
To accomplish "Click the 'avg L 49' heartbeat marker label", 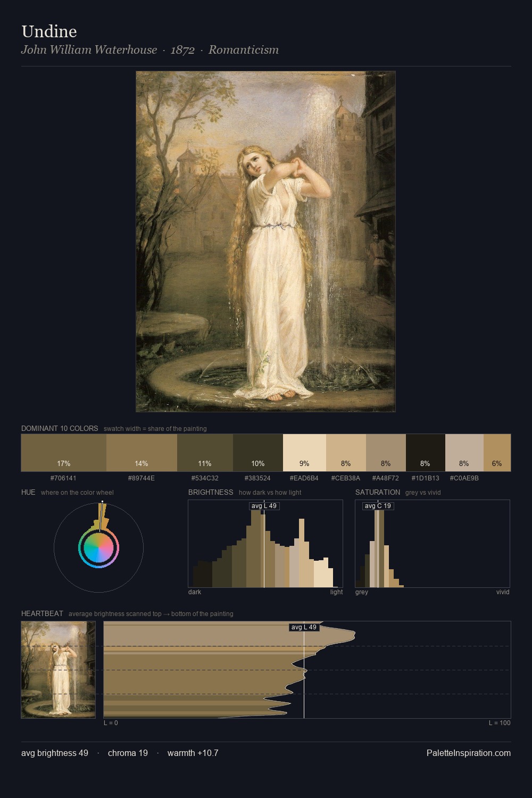I will tap(304, 627).
